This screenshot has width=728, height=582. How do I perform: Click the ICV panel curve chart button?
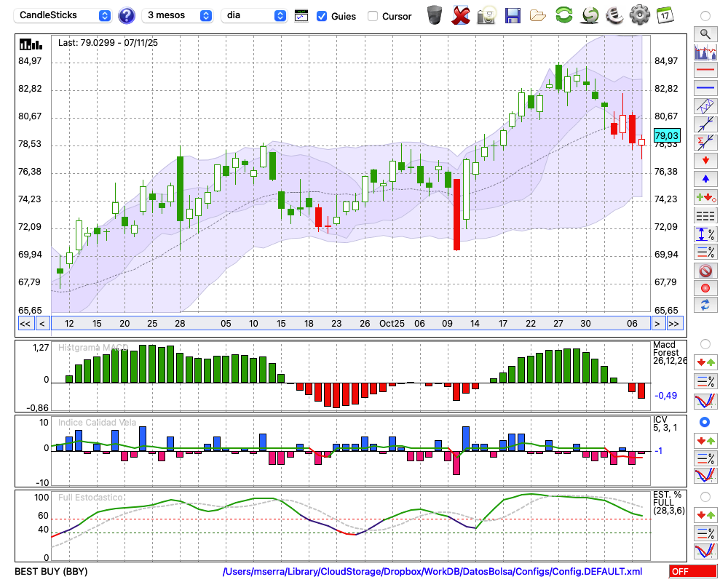(705, 476)
